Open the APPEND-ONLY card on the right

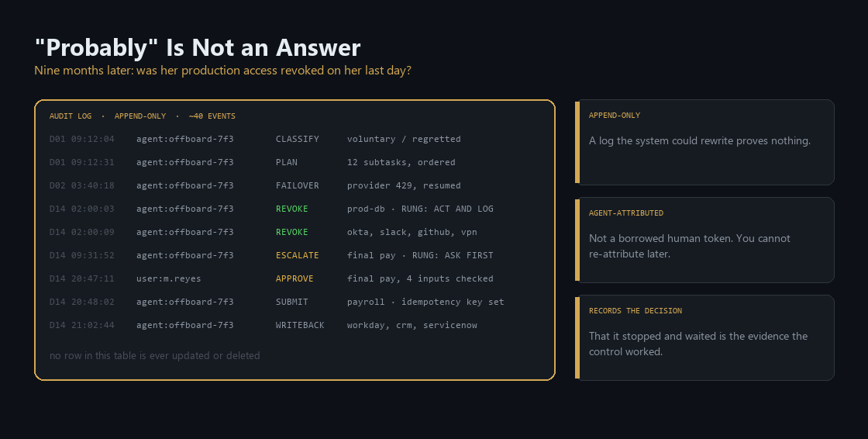click(704, 143)
